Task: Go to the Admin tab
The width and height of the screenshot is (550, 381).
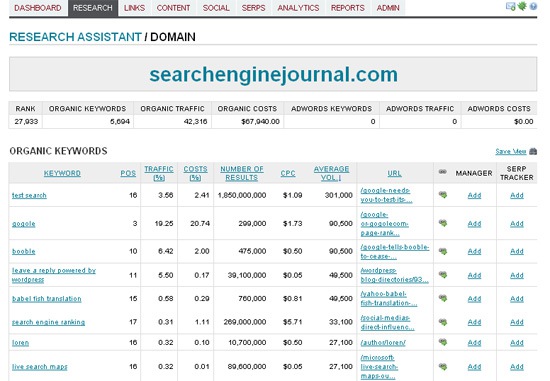Action: [x=388, y=8]
